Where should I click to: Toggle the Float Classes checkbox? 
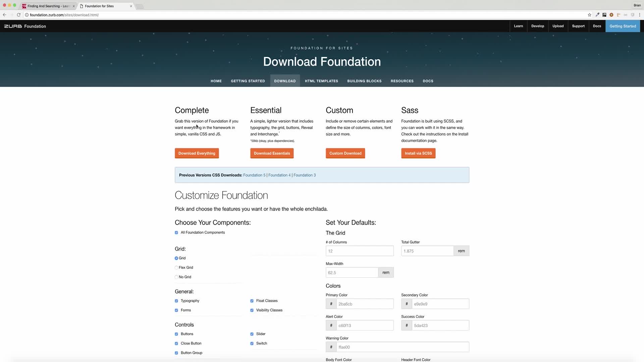pyautogui.click(x=252, y=301)
